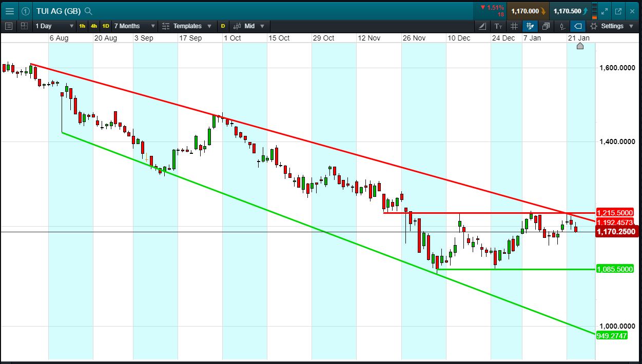The height and width of the screenshot is (364, 642).
Task: Switch to the 1h quick interval
Action: coord(82,26)
